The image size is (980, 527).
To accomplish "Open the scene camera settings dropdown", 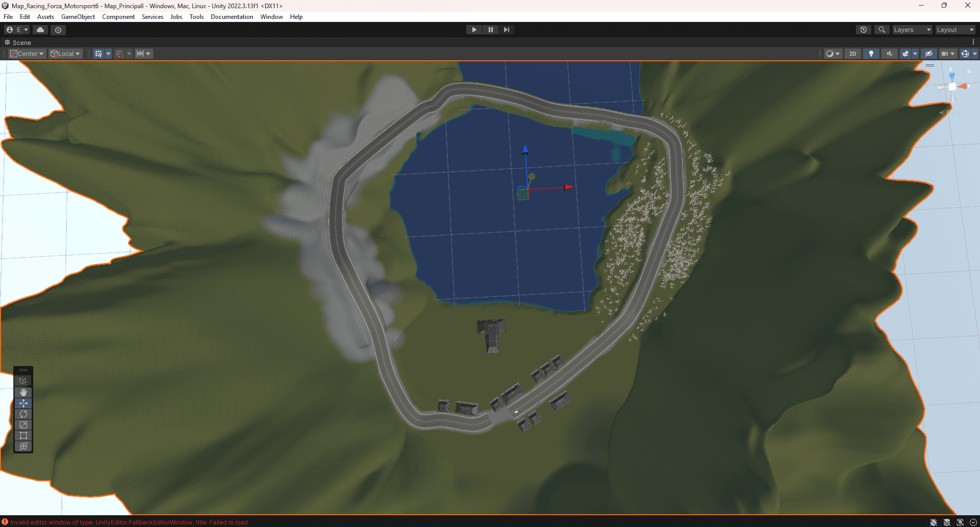I will click(x=948, y=54).
